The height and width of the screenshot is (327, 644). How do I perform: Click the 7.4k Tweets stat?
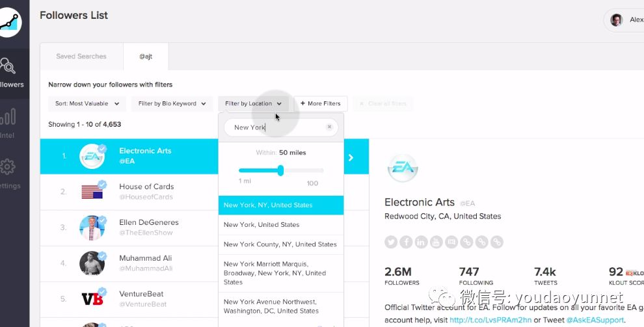click(x=545, y=276)
